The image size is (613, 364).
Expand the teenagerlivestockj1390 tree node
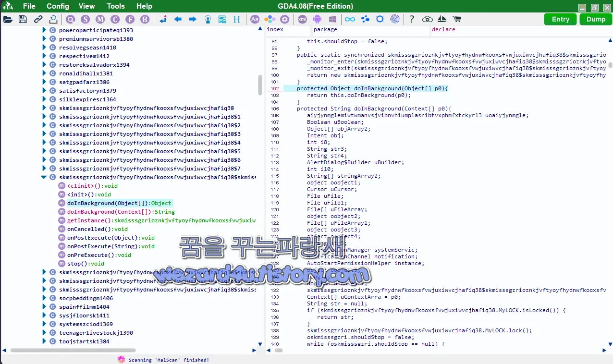tap(44, 333)
